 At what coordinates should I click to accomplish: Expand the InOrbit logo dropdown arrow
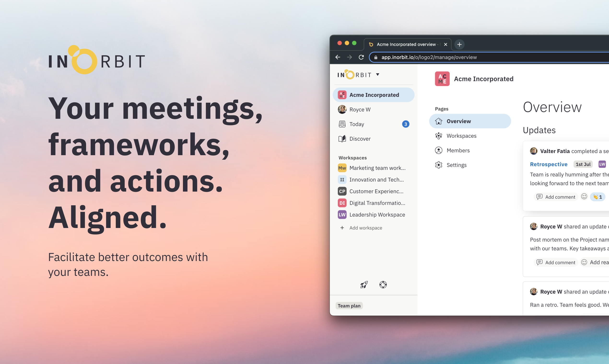(x=378, y=74)
